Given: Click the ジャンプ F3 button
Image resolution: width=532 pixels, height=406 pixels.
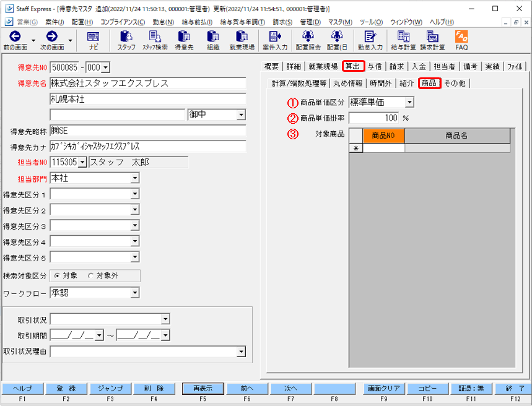Looking at the screenshot, I should pyautogui.click(x=110, y=389).
